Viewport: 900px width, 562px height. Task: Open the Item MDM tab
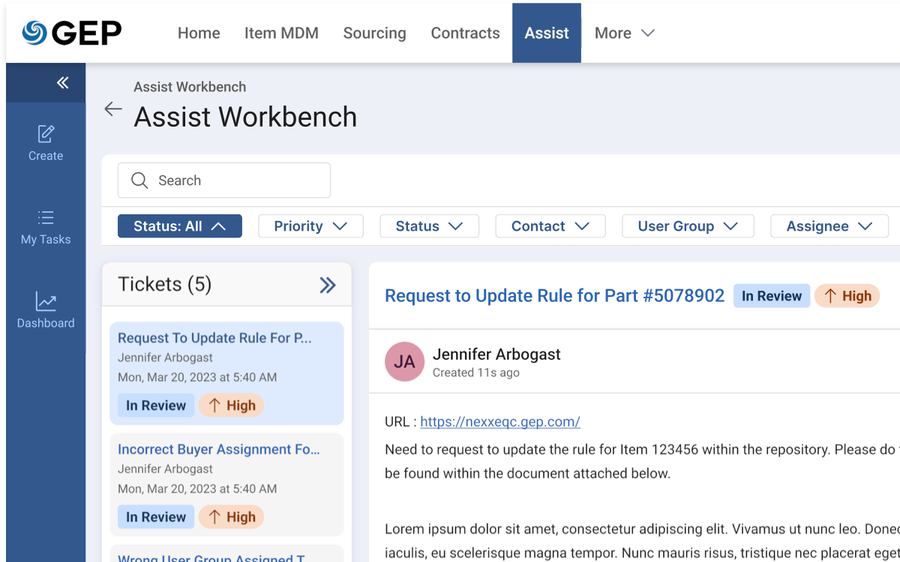coord(281,33)
